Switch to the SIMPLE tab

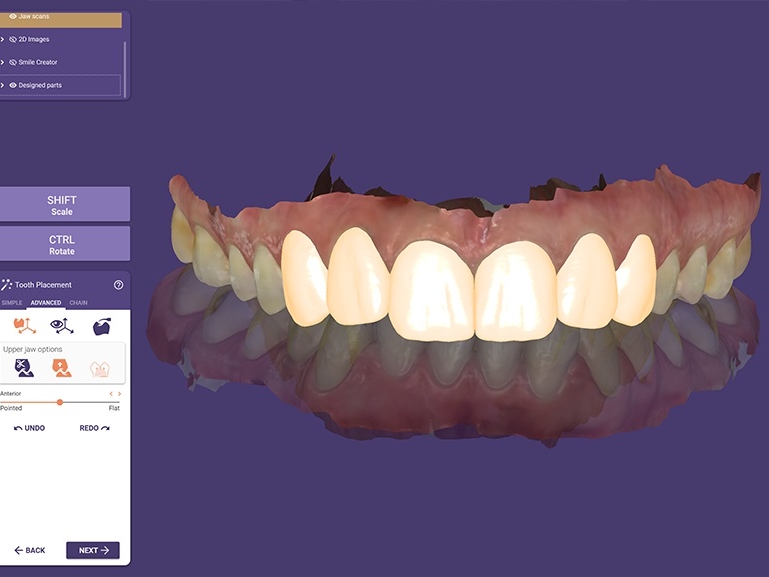coord(12,303)
